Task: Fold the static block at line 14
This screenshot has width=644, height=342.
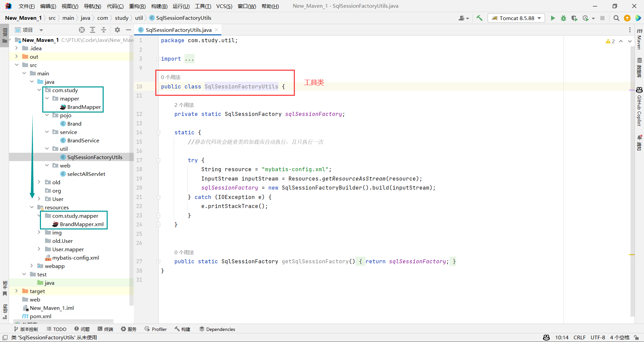Action: (159, 133)
